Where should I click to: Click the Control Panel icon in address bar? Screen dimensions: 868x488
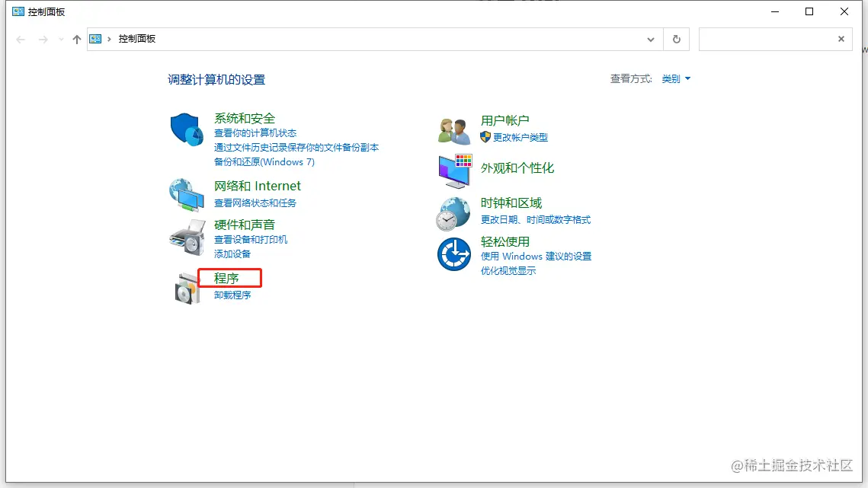point(95,39)
